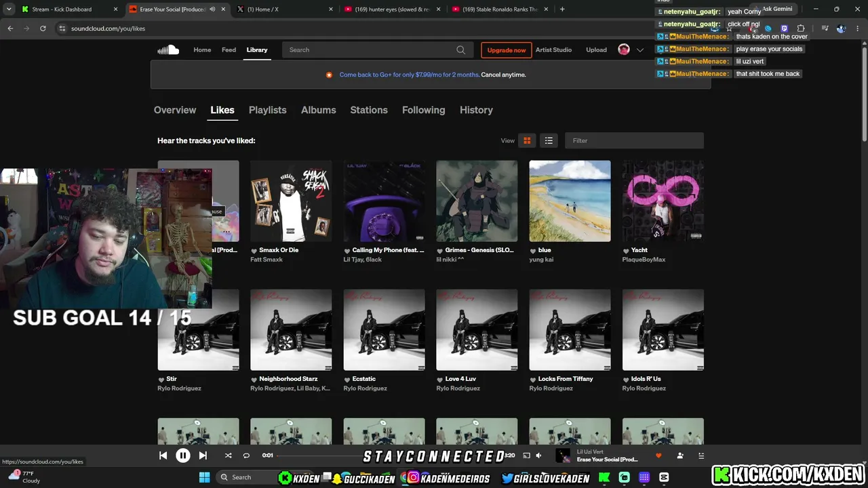Open the Locks From Tiffany track title
The image size is (868, 488).
coord(566,379)
